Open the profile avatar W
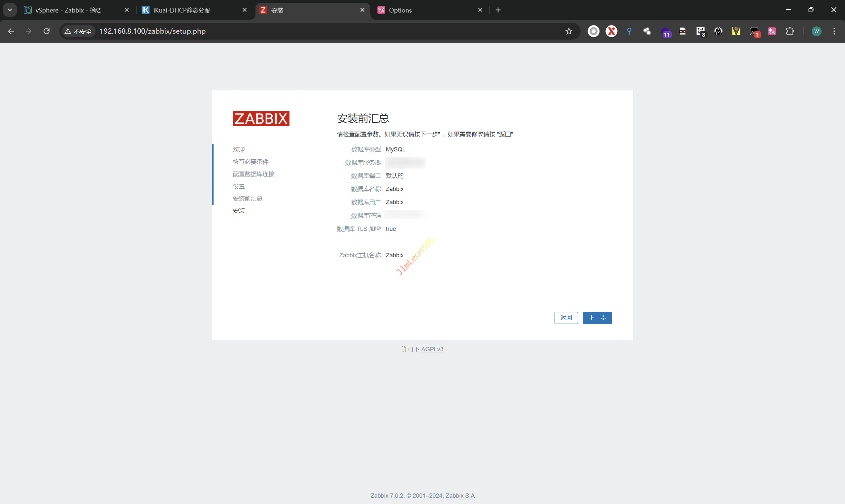The height and width of the screenshot is (504, 845). click(x=816, y=31)
